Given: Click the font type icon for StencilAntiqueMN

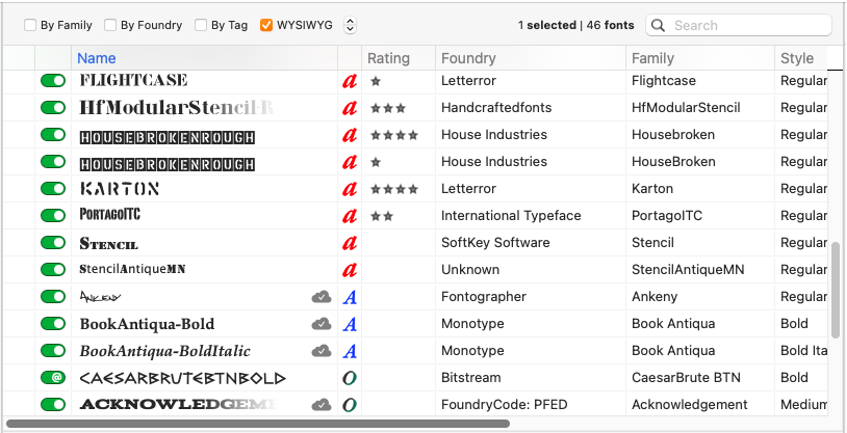Looking at the screenshot, I should (349, 270).
